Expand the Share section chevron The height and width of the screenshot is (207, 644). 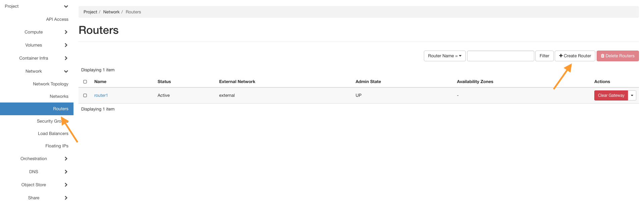66,198
